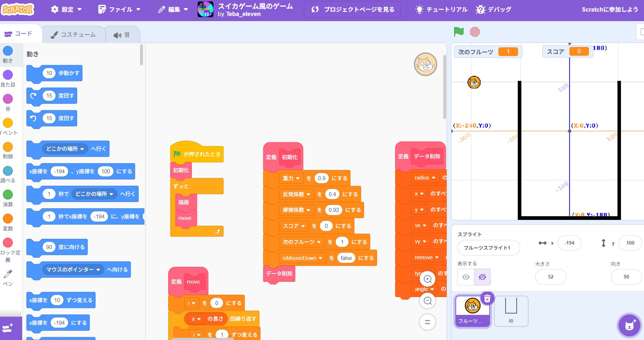Click the green flag to start the project
The width and height of the screenshot is (644, 340).
(x=459, y=32)
